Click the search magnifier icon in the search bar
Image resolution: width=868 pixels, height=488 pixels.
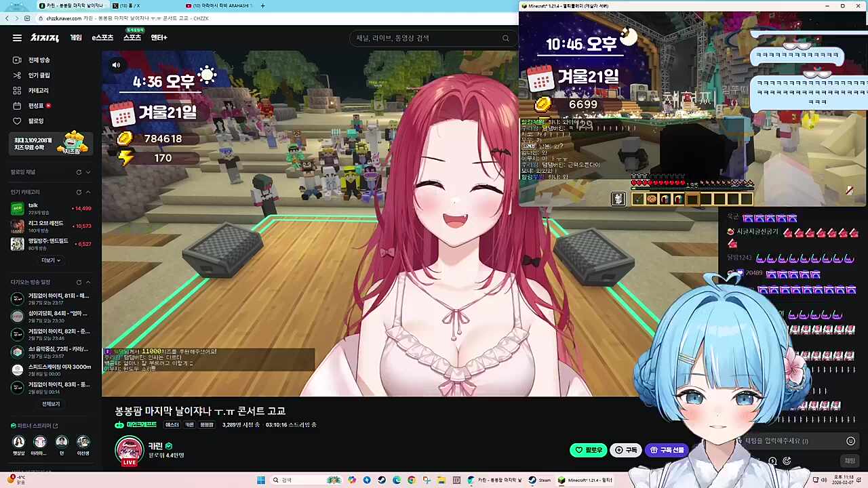click(x=505, y=38)
